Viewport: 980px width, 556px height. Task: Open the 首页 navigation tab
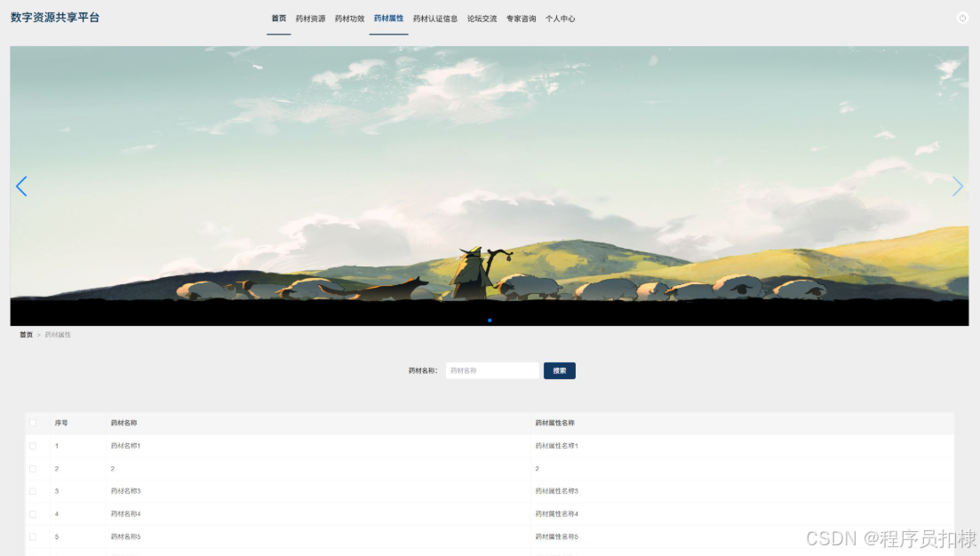point(279,19)
